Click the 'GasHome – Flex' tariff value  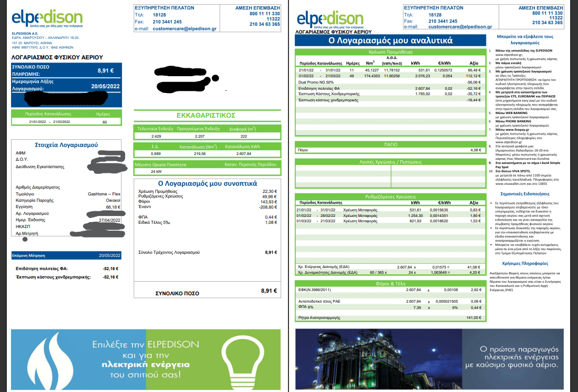pyautogui.click(x=104, y=194)
